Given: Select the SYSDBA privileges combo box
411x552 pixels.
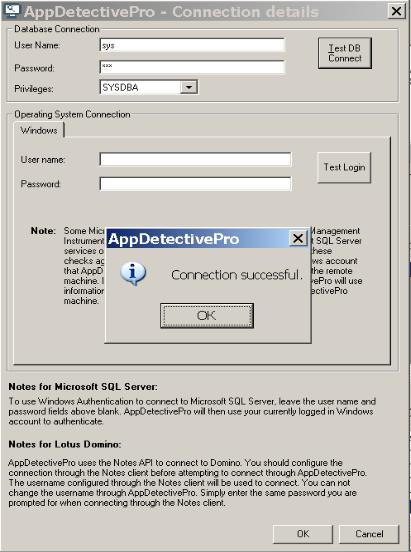Looking at the screenshot, I should [149, 87].
